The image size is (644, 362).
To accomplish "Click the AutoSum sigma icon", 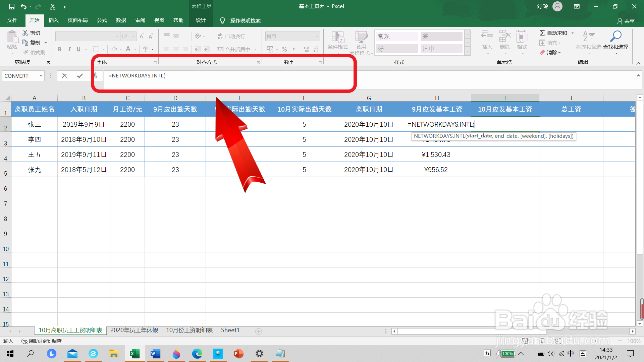I will [x=542, y=33].
